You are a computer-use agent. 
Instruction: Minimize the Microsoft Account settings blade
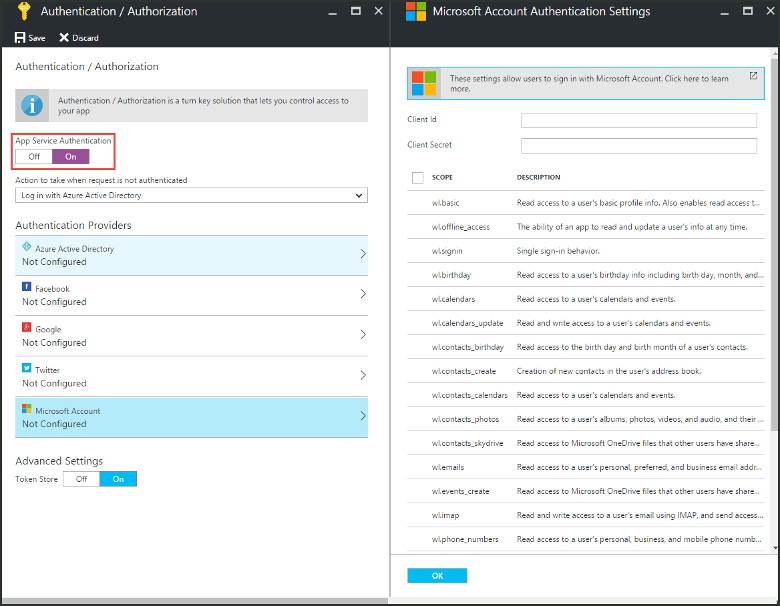tap(725, 11)
